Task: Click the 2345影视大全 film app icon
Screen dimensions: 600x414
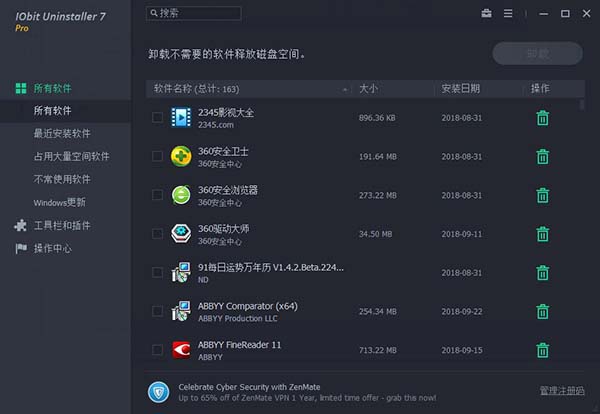Action: click(x=181, y=117)
